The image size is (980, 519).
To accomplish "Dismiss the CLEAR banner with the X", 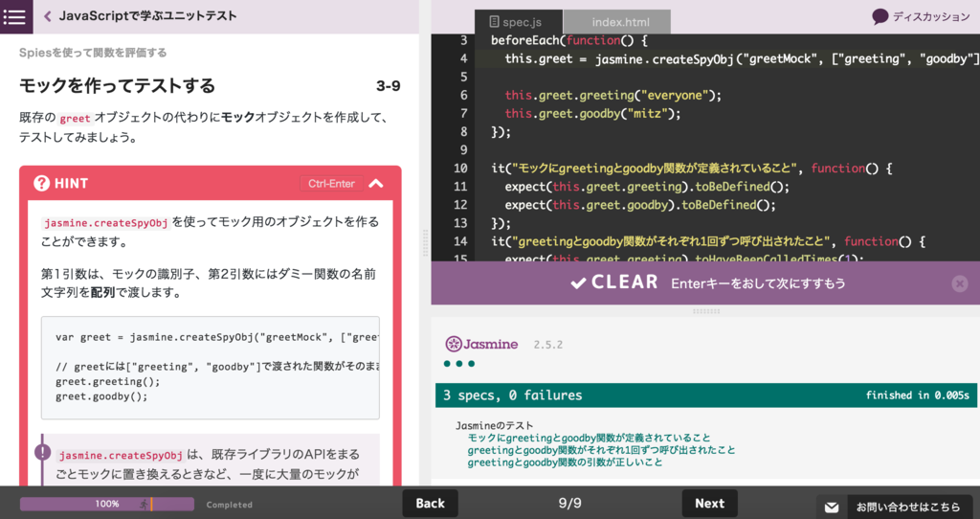I will point(959,283).
